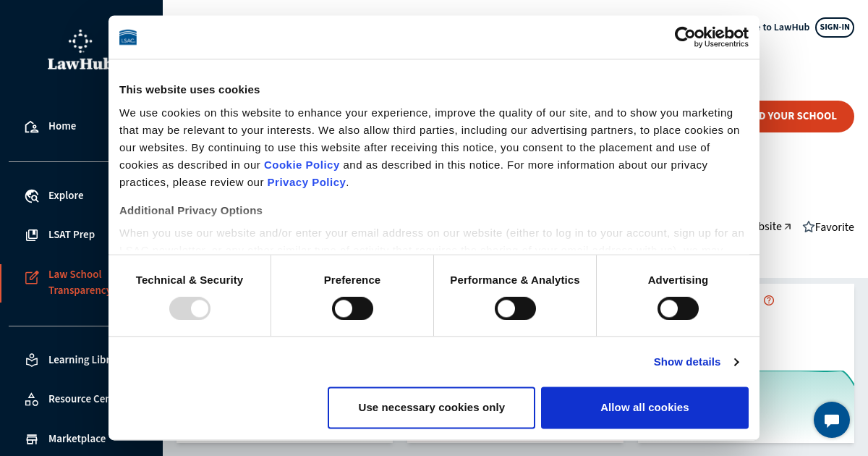The image size is (868, 456).
Task: Enable the Preference cookies toggle
Action: (x=352, y=308)
